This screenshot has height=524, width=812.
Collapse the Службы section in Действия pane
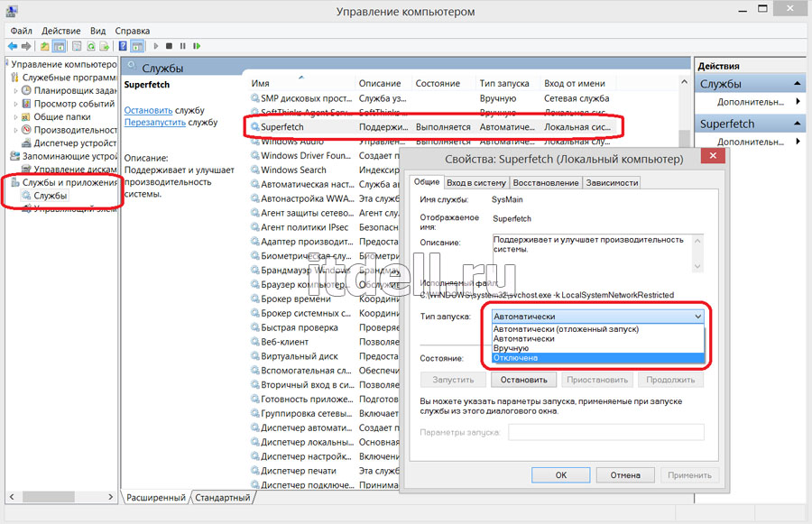tap(797, 84)
